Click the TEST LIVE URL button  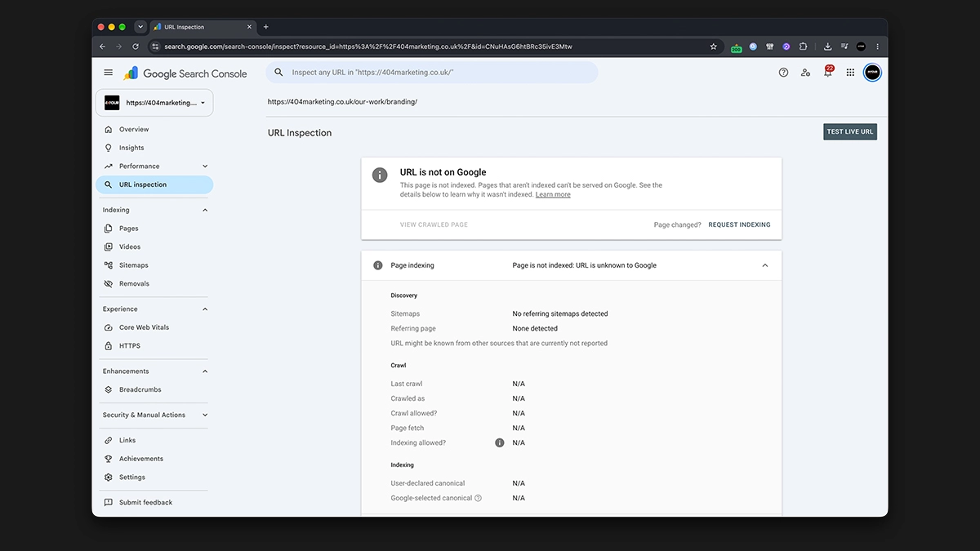point(850,131)
